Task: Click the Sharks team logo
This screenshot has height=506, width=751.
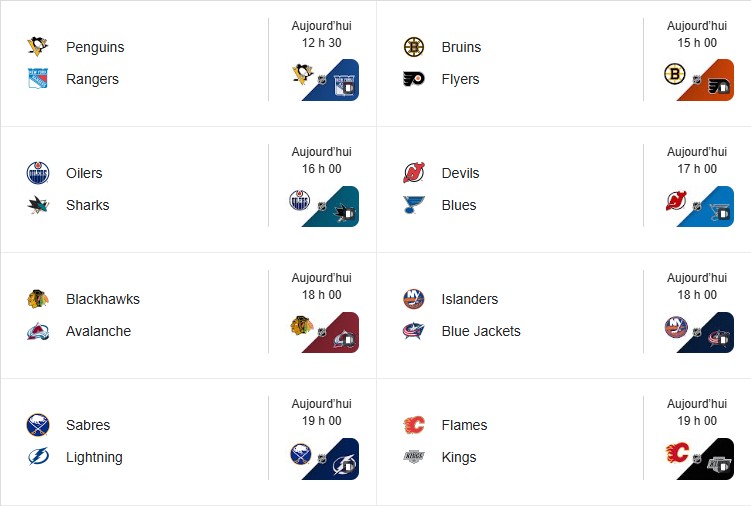Action: coord(38,205)
